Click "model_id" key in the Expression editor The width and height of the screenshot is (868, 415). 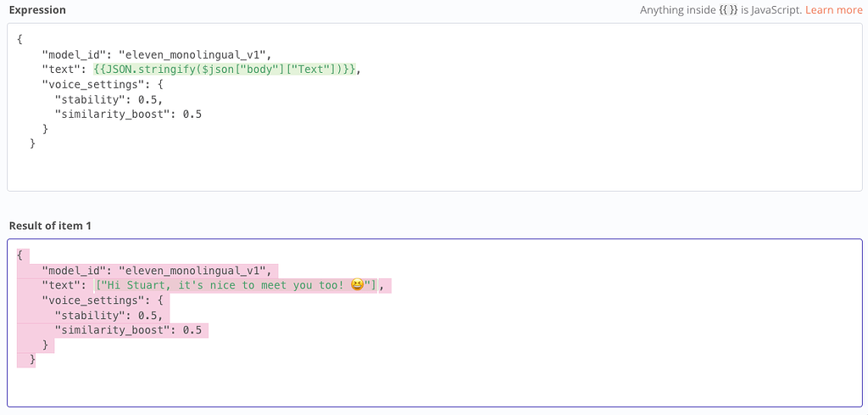click(x=74, y=54)
